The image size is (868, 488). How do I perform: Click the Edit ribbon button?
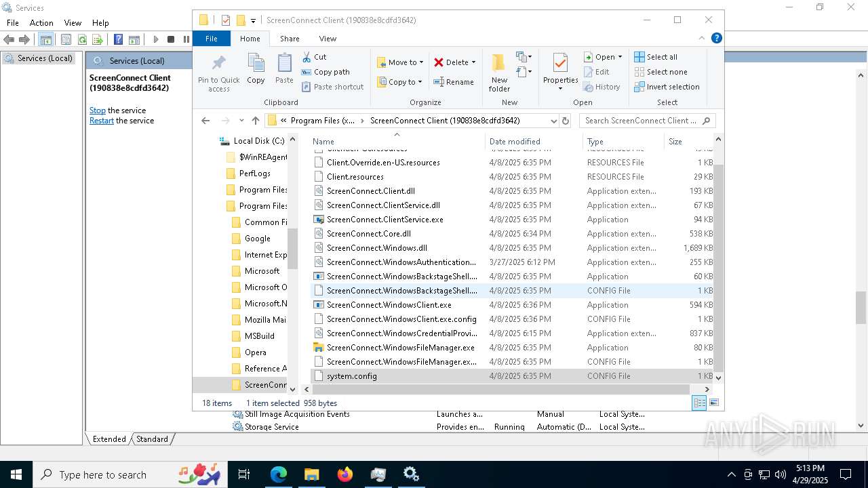tap(596, 72)
